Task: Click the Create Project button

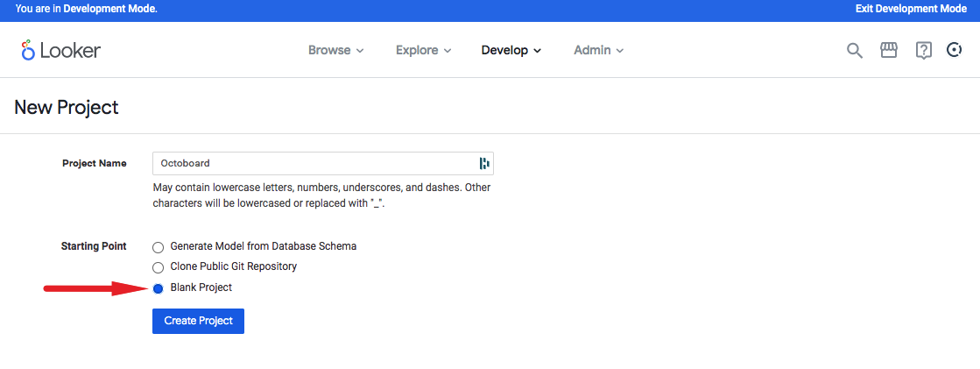Action: [x=198, y=321]
